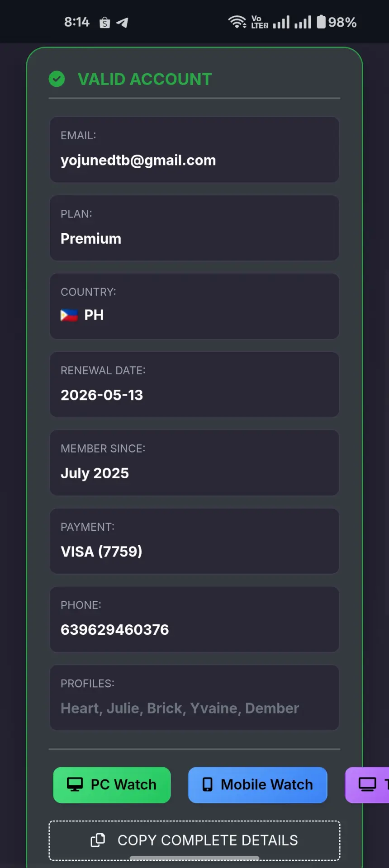Click the monitor icon in PC Watch
The image size is (389, 868).
point(75,784)
